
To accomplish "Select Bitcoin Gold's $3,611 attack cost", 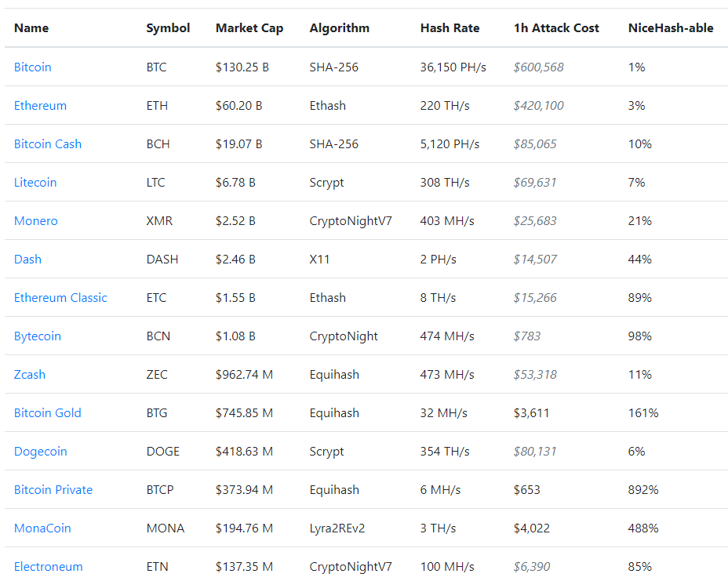I will point(531,413).
